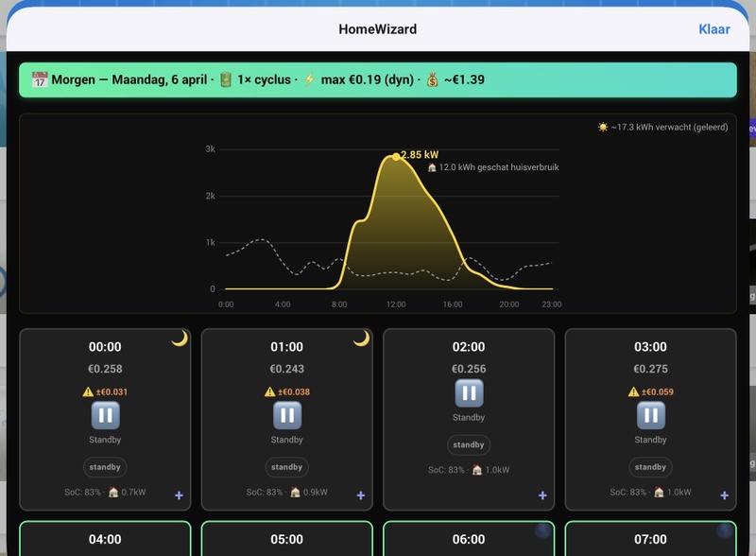Viewport: 756px width, 556px height.
Task: Click the plus icon on the 01:00 card
Action: 361,495
